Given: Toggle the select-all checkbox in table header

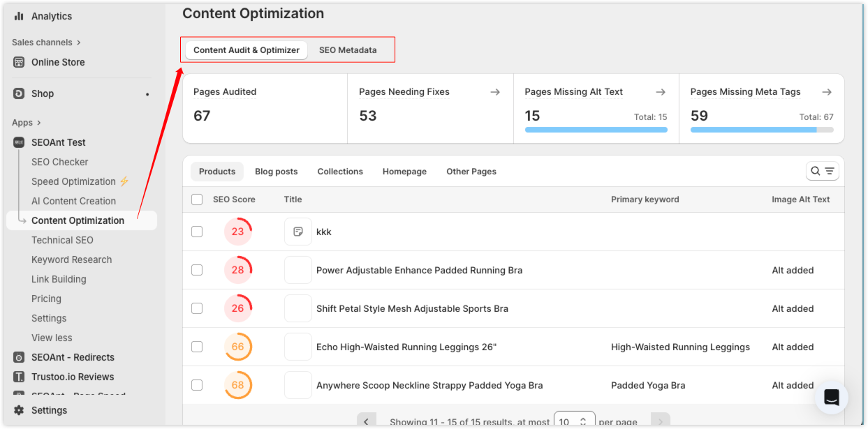Looking at the screenshot, I should [197, 200].
